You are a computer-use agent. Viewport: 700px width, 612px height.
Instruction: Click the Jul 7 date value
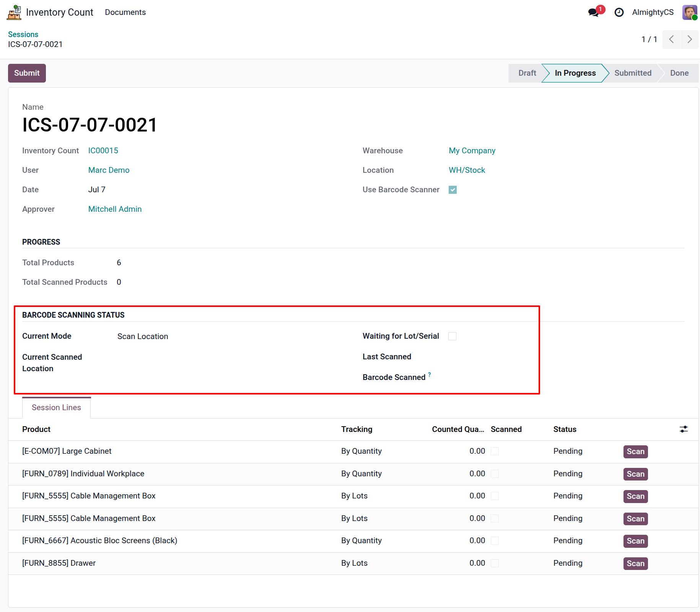click(x=97, y=190)
